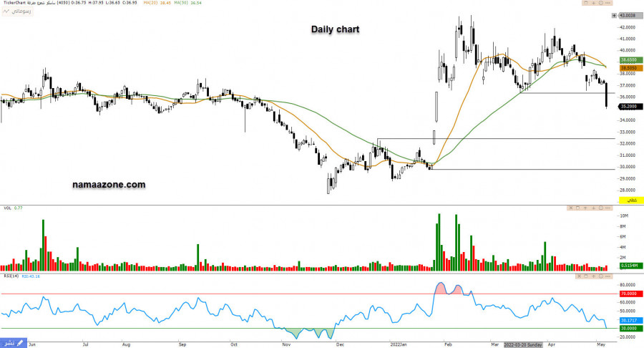Click the blue نشر publish button
The image size is (644, 348).
pyautogui.click(x=14, y=343)
